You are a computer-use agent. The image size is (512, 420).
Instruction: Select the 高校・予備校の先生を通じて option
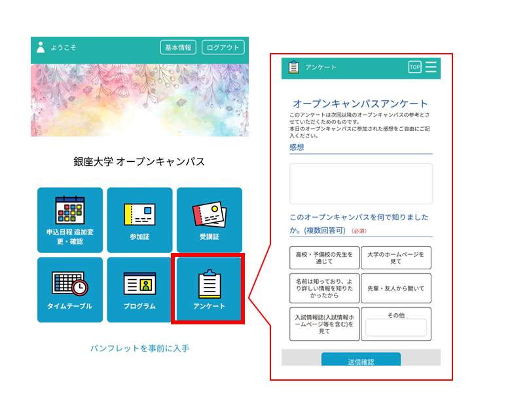pyautogui.click(x=324, y=258)
